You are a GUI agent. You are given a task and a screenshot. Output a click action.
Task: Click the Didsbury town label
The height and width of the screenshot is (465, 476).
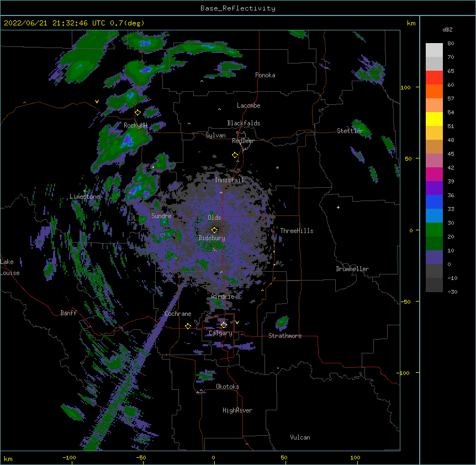211,238
